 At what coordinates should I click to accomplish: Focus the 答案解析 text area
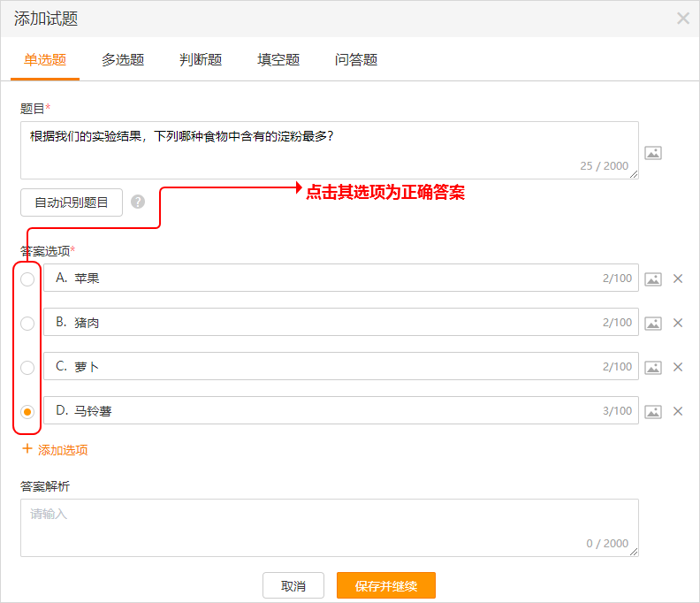click(330, 528)
